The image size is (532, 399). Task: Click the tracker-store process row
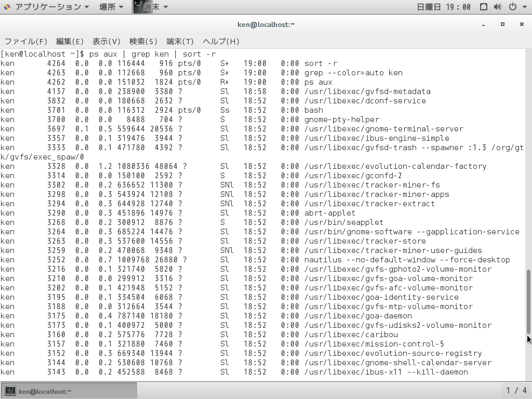coord(213,241)
